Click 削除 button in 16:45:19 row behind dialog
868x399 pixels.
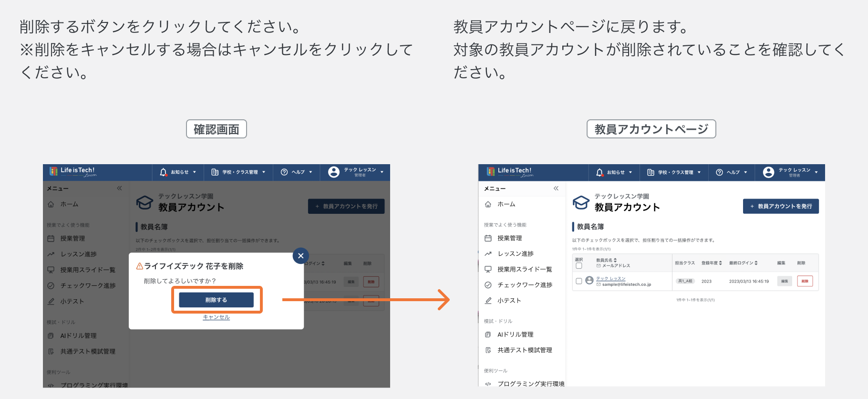(x=371, y=282)
